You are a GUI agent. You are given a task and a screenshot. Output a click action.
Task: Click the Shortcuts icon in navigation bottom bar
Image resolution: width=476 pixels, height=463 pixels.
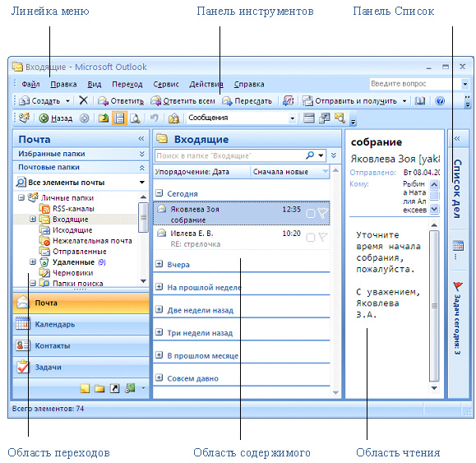[114, 388]
